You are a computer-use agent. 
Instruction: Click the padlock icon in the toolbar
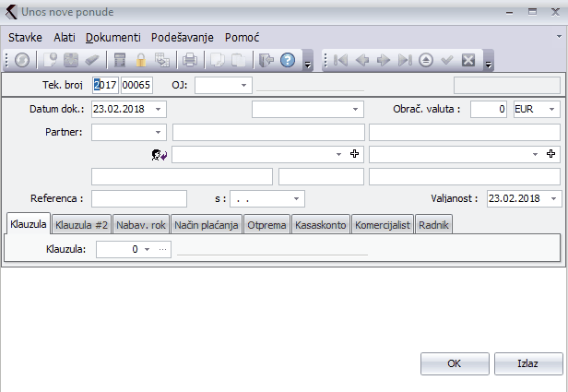pyautogui.click(x=141, y=61)
